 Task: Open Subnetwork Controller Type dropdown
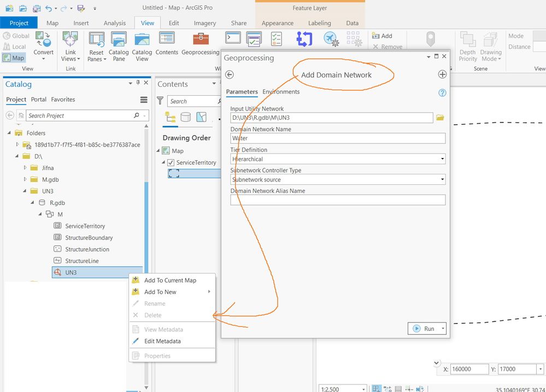click(337, 179)
